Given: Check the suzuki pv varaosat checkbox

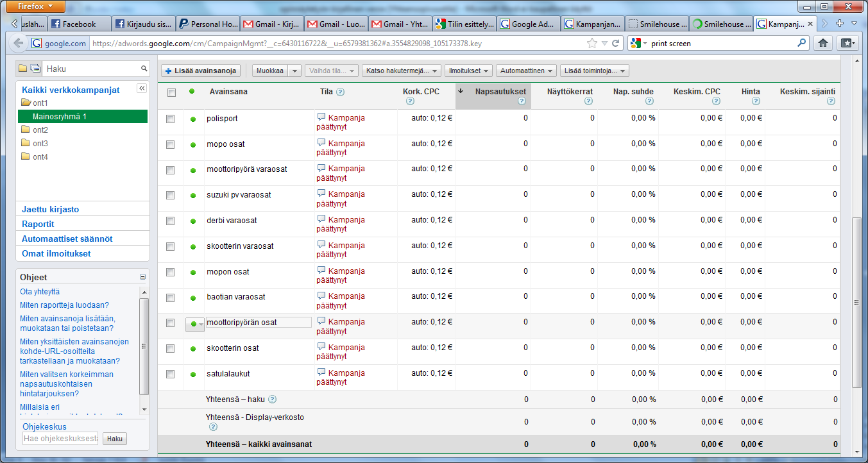Looking at the screenshot, I should pos(170,196).
